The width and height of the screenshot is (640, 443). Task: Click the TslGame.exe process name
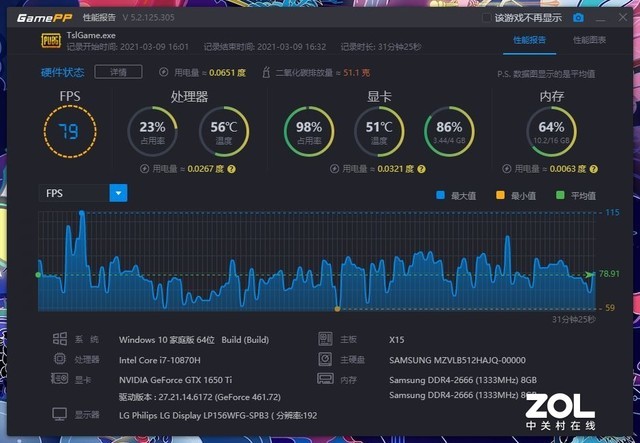(x=91, y=35)
